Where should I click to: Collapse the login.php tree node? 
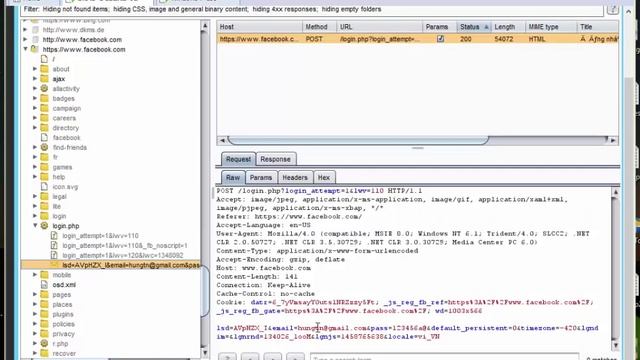tap(36, 226)
